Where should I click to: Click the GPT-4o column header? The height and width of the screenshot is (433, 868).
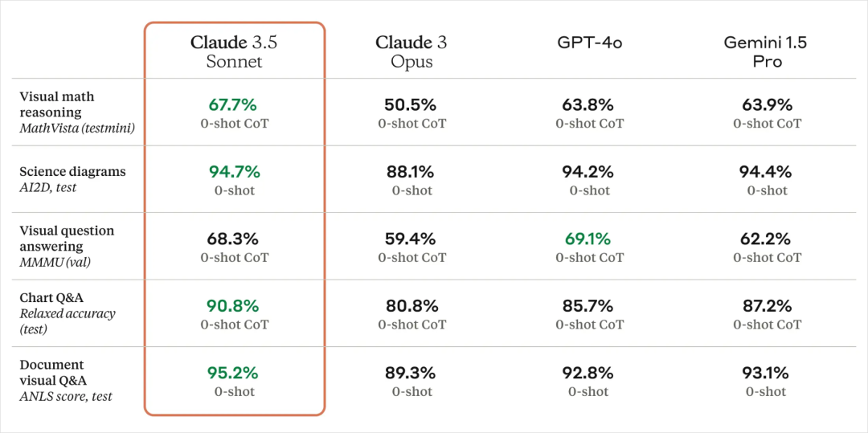(589, 43)
